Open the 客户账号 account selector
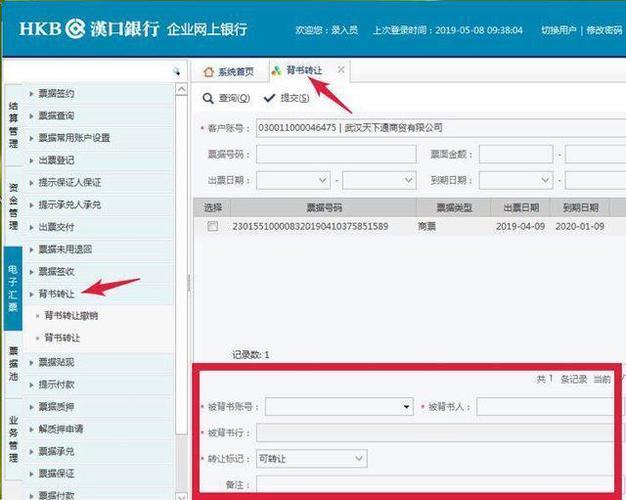This screenshot has width=626, height=500. pyautogui.click(x=441, y=128)
